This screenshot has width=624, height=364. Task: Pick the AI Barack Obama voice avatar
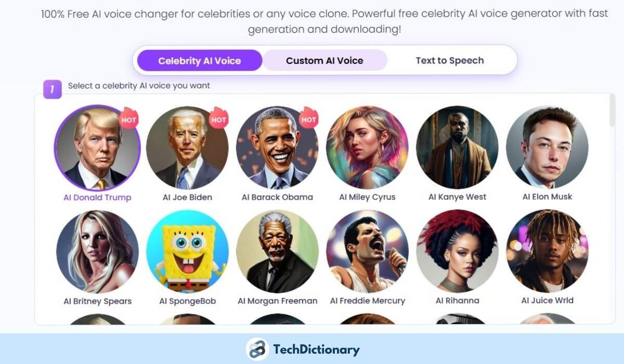pyautogui.click(x=277, y=148)
